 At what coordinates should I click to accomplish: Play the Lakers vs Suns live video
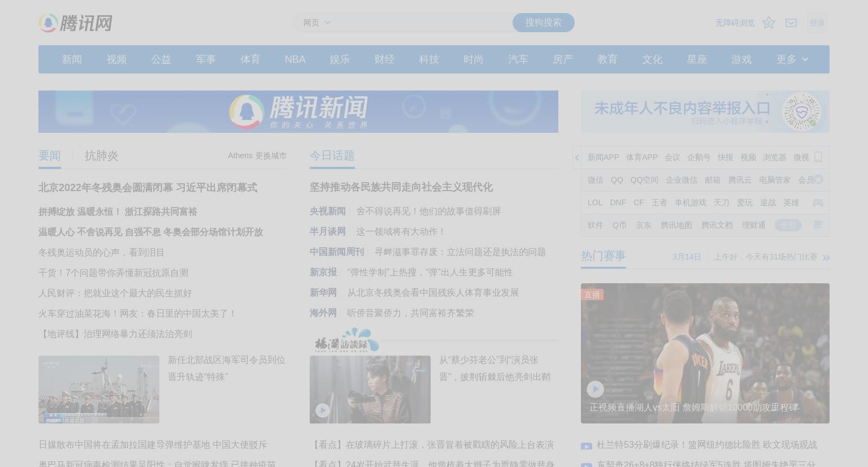595,389
